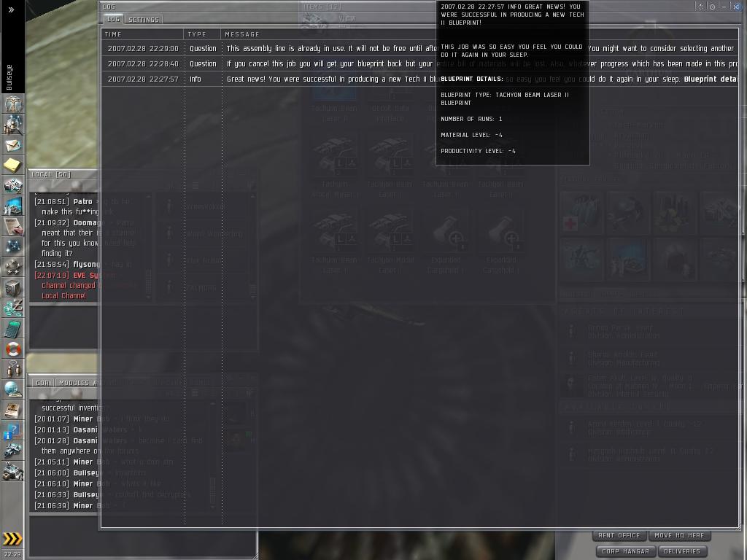The height and width of the screenshot is (560, 747).
Task: Click the Log window circle stack icon
Action: click(x=712, y=7)
